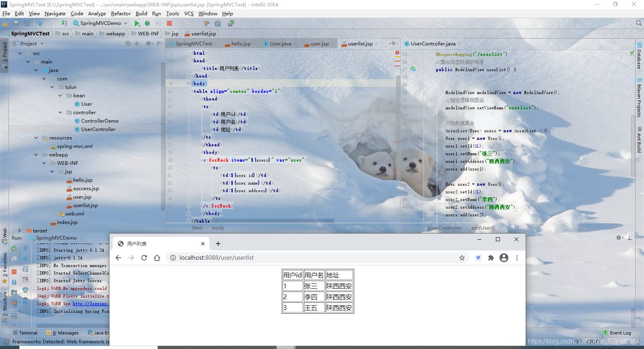The height and width of the screenshot is (349, 644).
Task: Reload the browser page
Action: pyautogui.click(x=144, y=258)
